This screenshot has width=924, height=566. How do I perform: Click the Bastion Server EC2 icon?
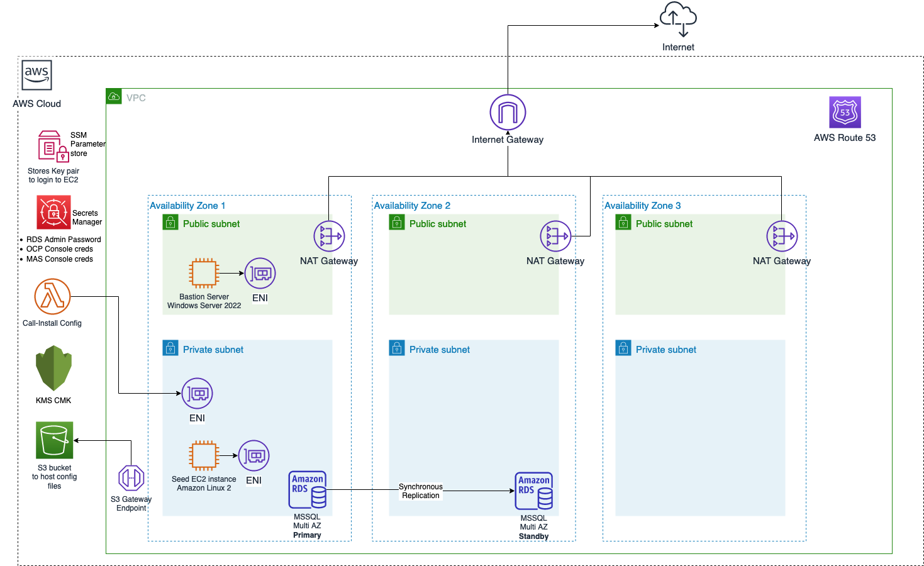(204, 274)
